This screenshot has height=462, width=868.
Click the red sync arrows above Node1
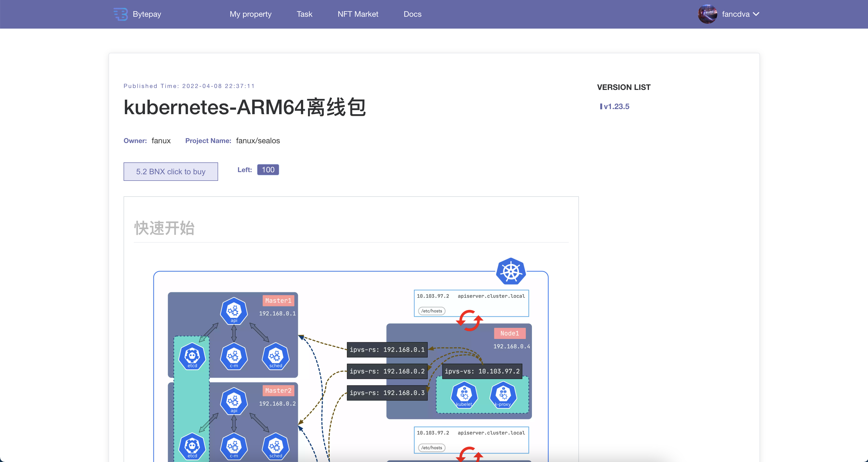point(469,320)
